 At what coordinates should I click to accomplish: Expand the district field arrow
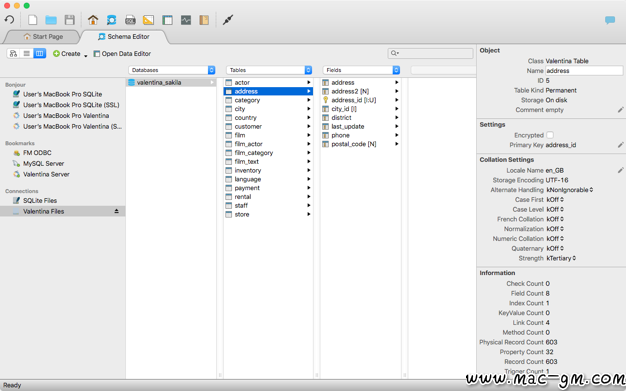[396, 117]
